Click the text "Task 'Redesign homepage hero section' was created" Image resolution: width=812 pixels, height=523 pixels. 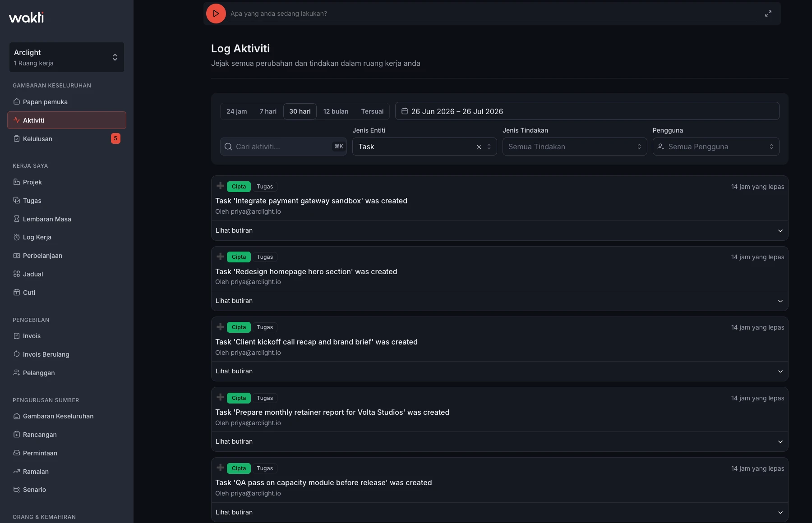pos(306,271)
